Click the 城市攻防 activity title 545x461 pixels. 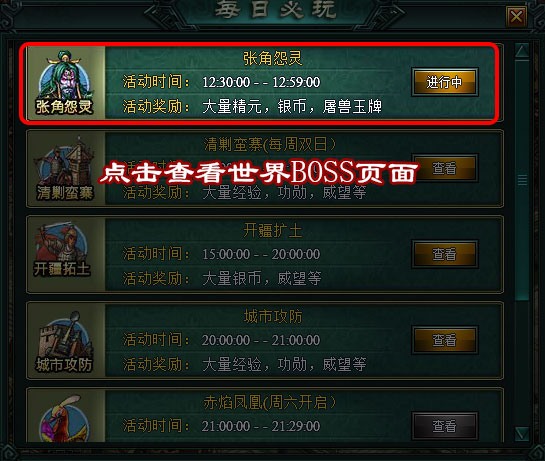[x=272, y=316]
